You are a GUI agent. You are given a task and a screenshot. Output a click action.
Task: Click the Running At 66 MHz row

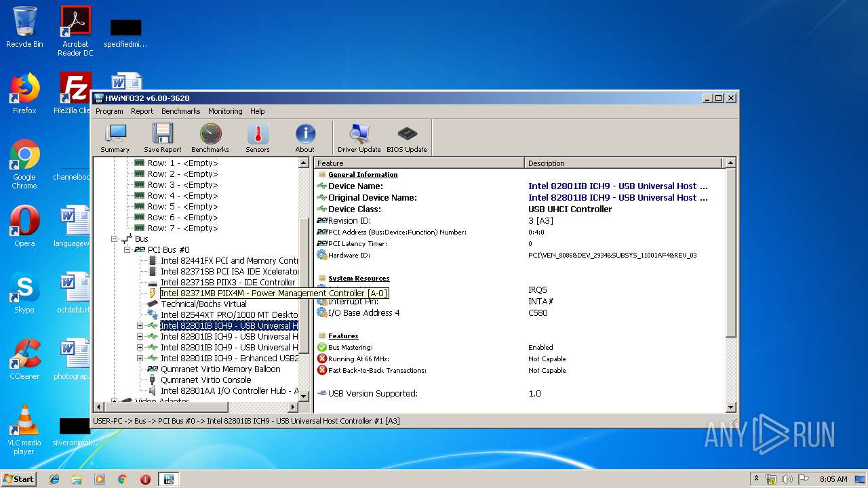click(x=519, y=359)
